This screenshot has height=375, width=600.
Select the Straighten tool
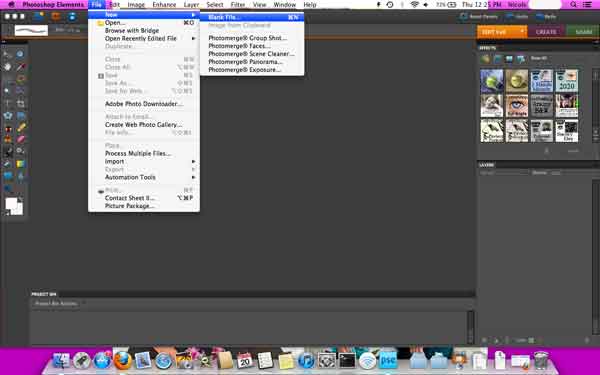pyautogui.click(x=20, y=116)
